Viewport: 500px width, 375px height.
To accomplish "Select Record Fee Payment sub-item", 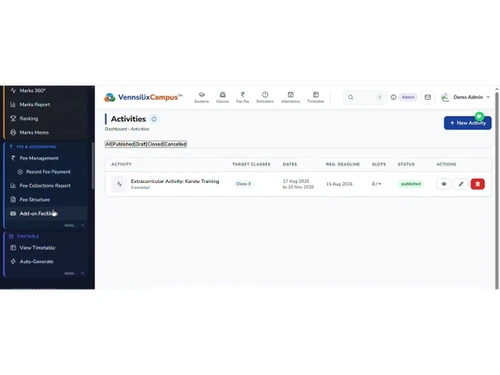I will [x=48, y=172].
